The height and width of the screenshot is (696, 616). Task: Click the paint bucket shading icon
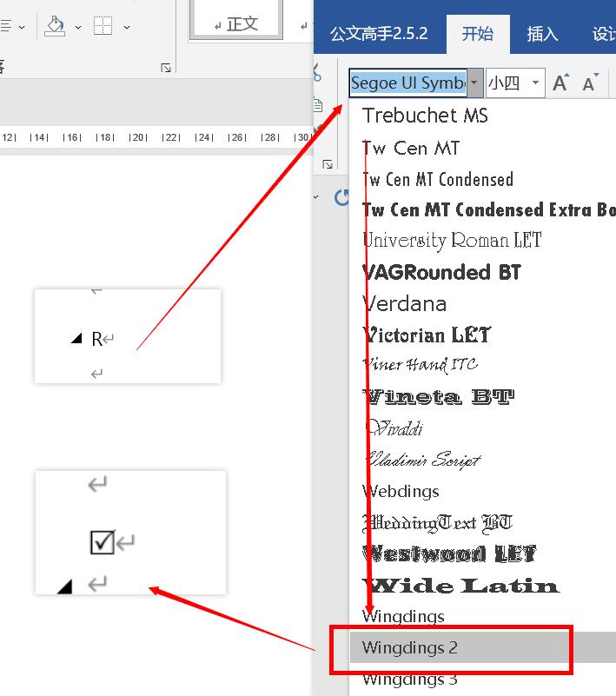(55, 27)
